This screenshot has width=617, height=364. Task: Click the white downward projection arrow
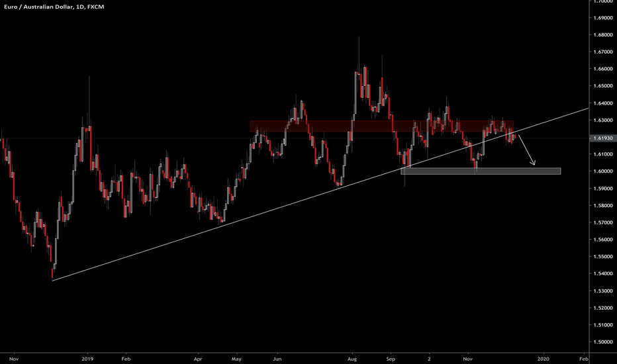point(528,151)
